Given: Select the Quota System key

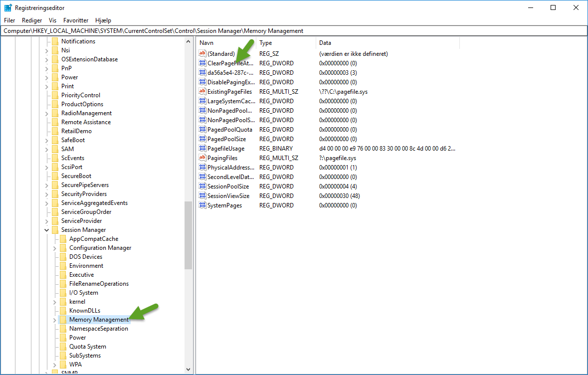Looking at the screenshot, I should pyautogui.click(x=88, y=347).
